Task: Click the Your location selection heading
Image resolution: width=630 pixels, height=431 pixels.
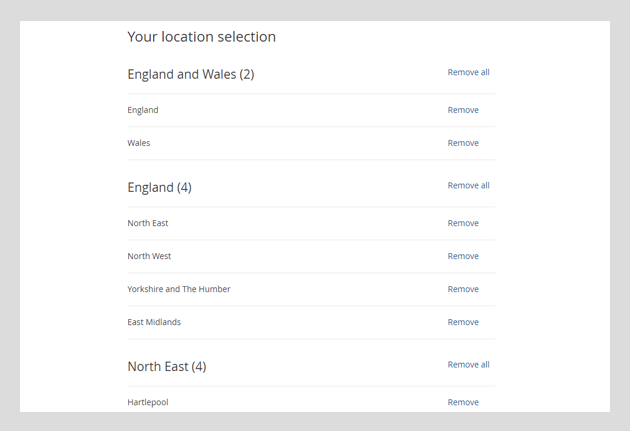Action: tap(202, 37)
